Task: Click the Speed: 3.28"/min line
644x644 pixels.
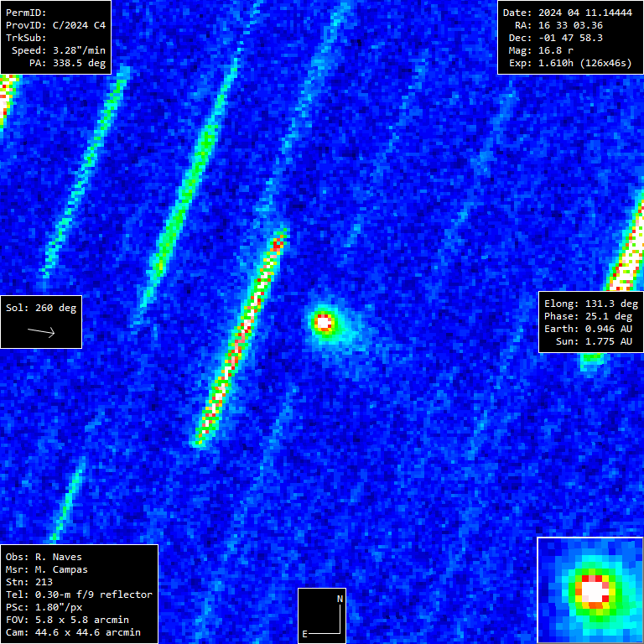Action: click(x=59, y=50)
